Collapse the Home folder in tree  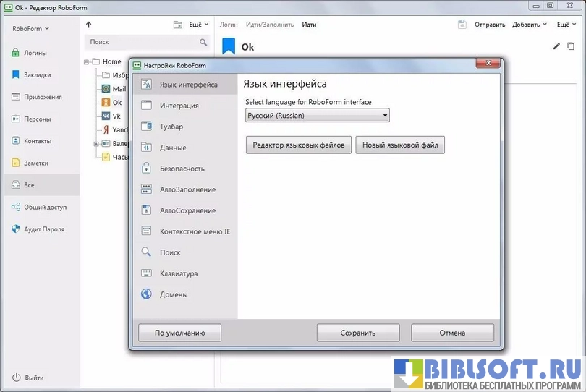[x=86, y=62]
